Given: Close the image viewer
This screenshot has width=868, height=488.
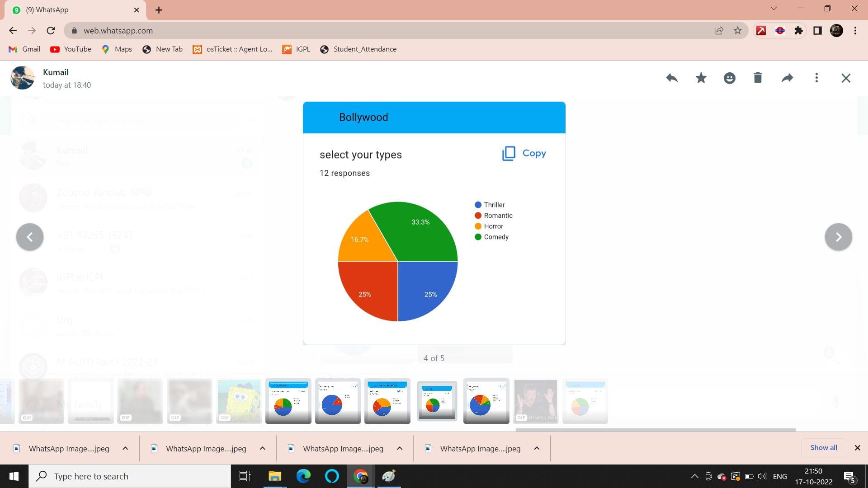Looking at the screenshot, I should pos(846,78).
